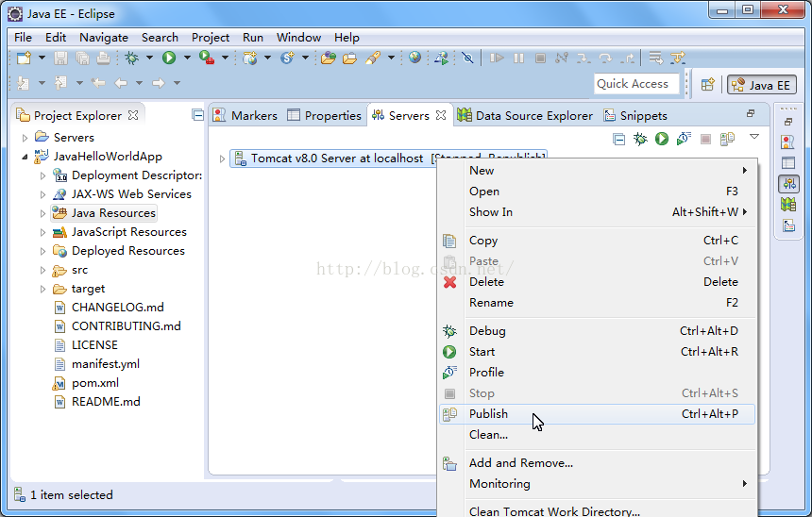The height and width of the screenshot is (517, 812).
Task: Select the src folder
Action: coord(79,270)
